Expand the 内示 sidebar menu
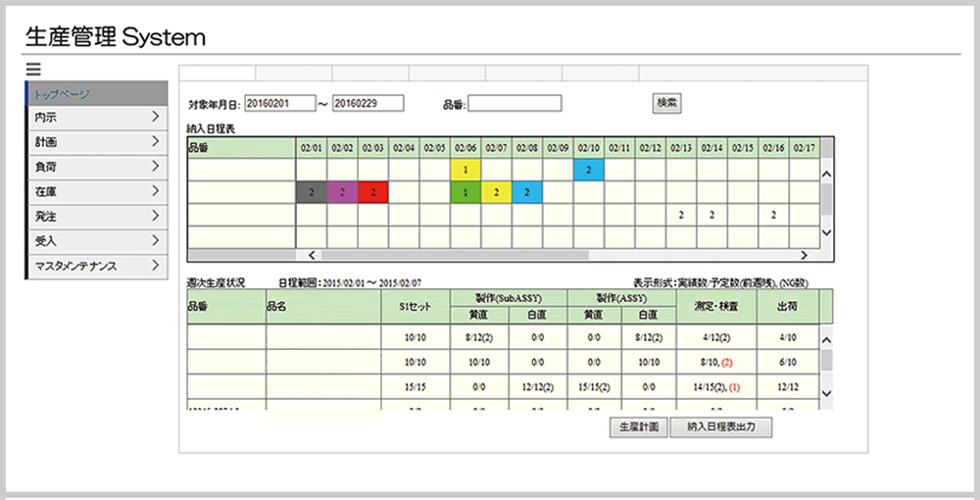 point(94,118)
